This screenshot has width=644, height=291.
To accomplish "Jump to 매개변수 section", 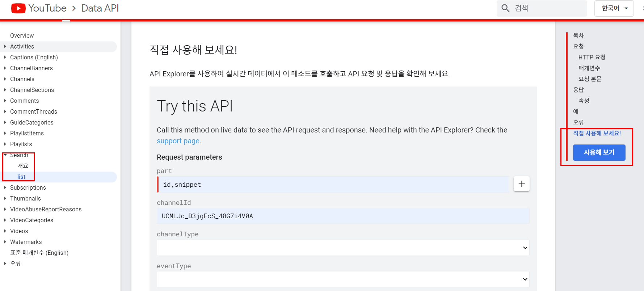I will click(589, 68).
